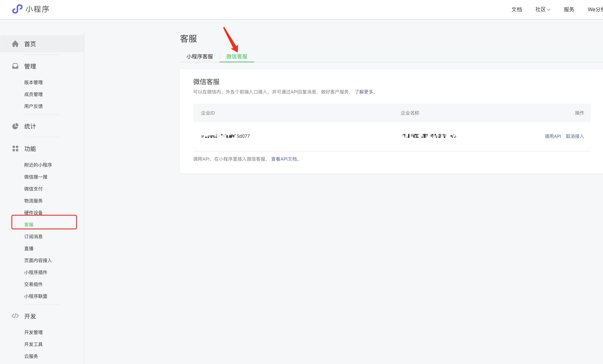Click the 调用API action link
The height and width of the screenshot is (364, 603).
coord(553,136)
